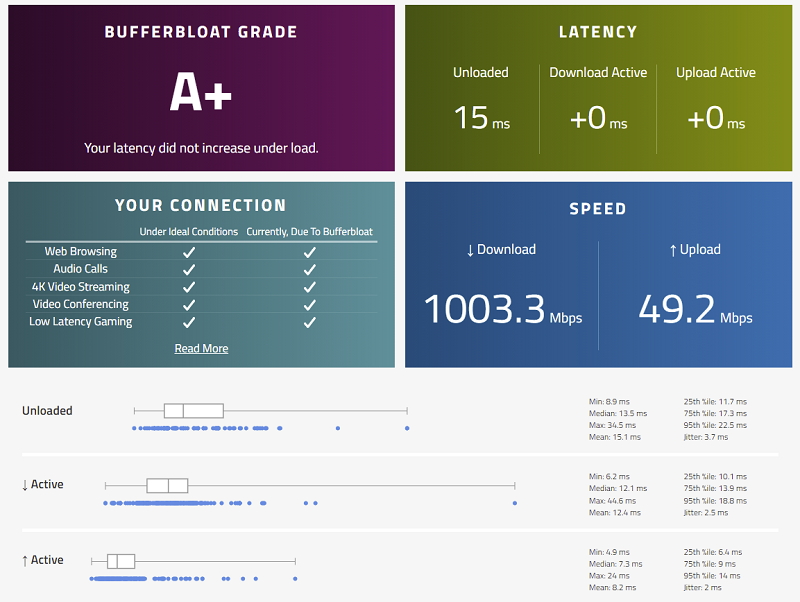Toggle the Web Browsing bufferbloat checkmark
This screenshot has height=602, width=800.
[310, 251]
